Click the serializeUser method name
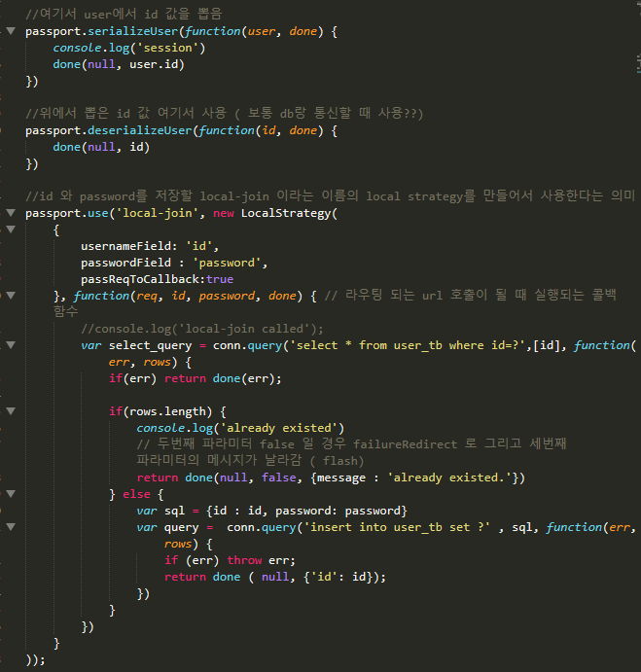 pos(132,31)
